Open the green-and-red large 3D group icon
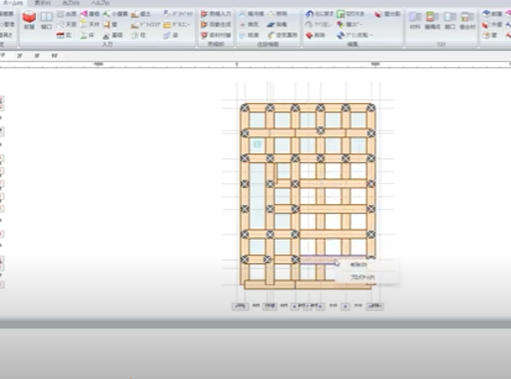The image size is (511, 379). [432, 17]
